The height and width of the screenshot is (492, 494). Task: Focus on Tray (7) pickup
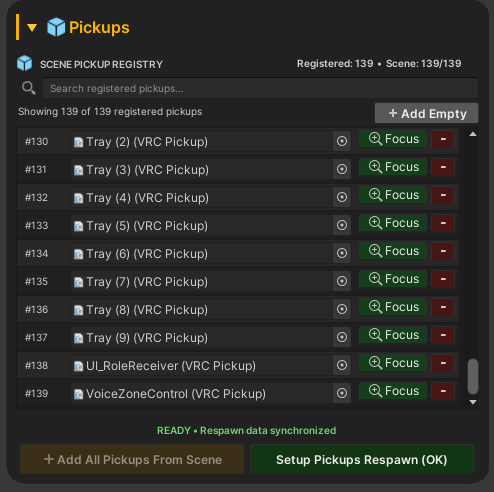point(393,279)
